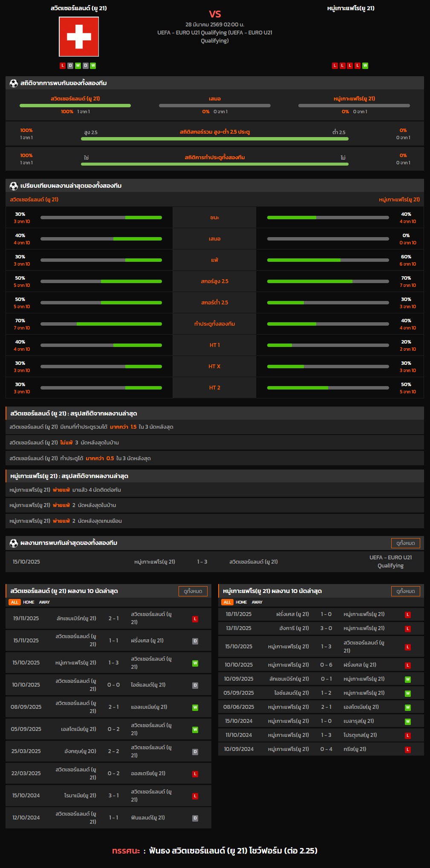The image size is (430, 868).
Task: Click the Switzerland flag logo
Action: click(x=79, y=37)
